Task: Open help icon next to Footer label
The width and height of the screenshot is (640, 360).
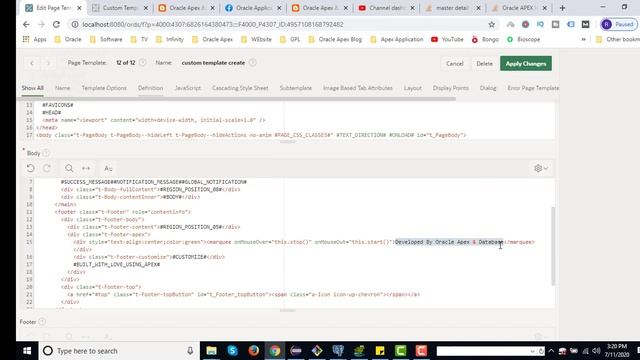Action: pos(42,322)
